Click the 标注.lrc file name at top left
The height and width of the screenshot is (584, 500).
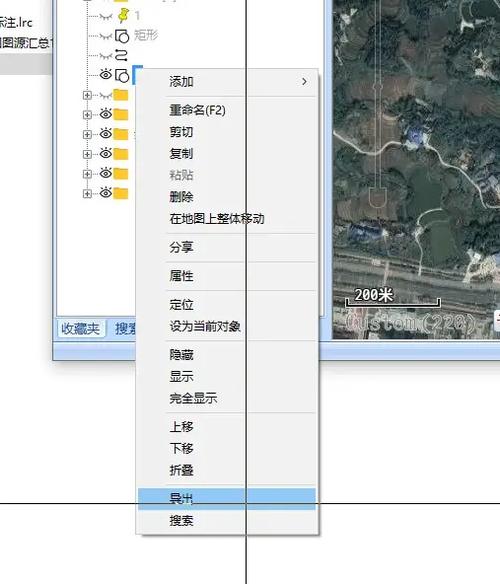[x=16, y=22]
